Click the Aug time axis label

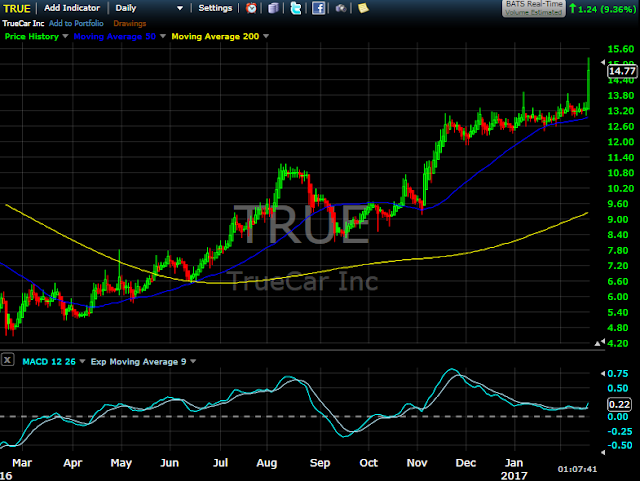pos(267,463)
